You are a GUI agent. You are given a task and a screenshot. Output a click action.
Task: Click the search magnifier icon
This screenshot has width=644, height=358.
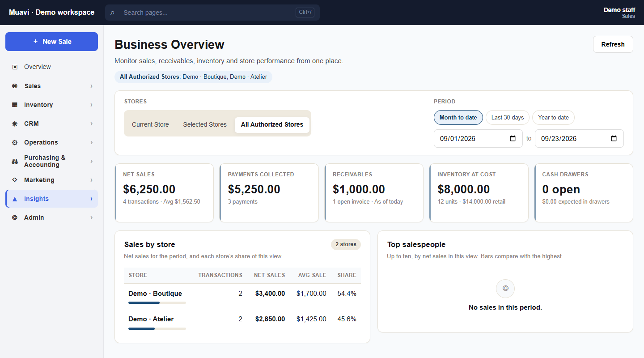(112, 13)
